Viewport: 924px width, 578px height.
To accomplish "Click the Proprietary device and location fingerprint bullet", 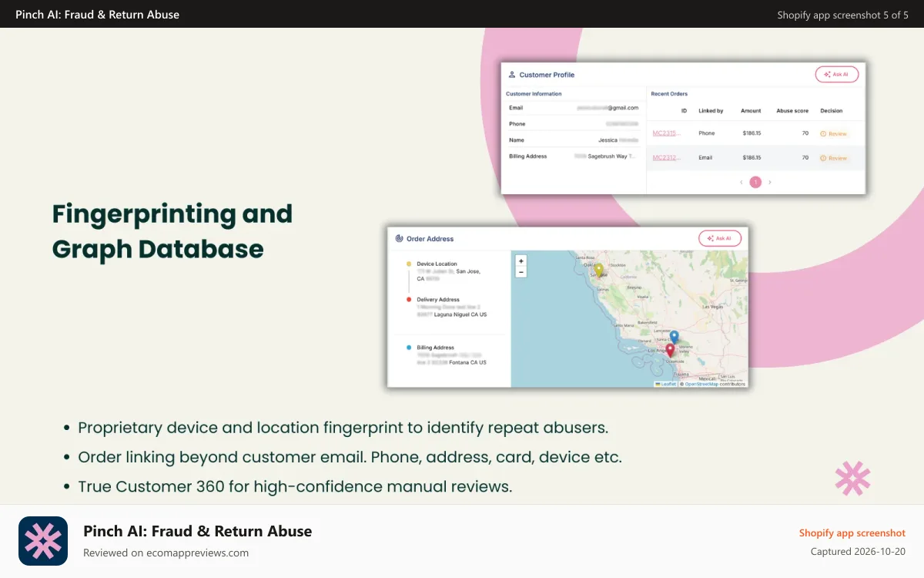I will point(343,428).
